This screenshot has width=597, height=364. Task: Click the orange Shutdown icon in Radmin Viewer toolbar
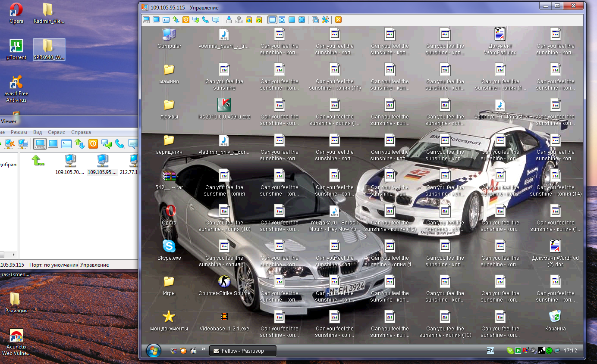click(93, 144)
